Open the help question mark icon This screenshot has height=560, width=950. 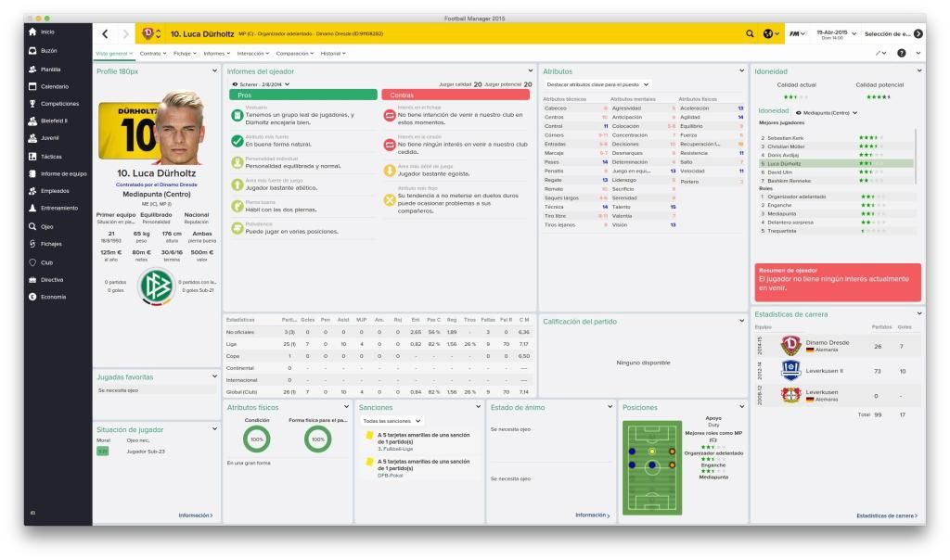pyautogui.click(x=902, y=53)
